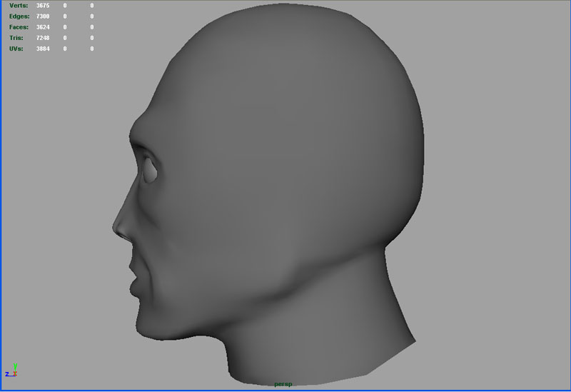Click the Tris value 7248
The image size is (571, 392).
pyautogui.click(x=43, y=38)
